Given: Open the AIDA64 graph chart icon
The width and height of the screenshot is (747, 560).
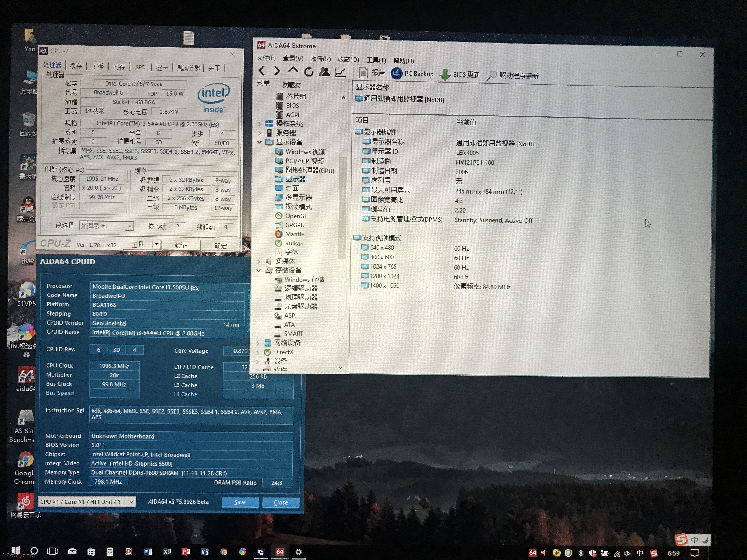Looking at the screenshot, I should click(340, 72).
